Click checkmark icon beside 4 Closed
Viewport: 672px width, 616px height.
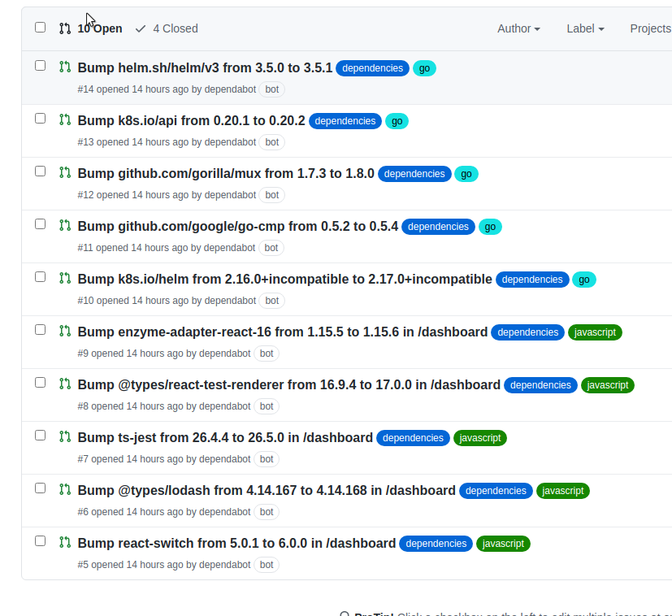(x=141, y=28)
